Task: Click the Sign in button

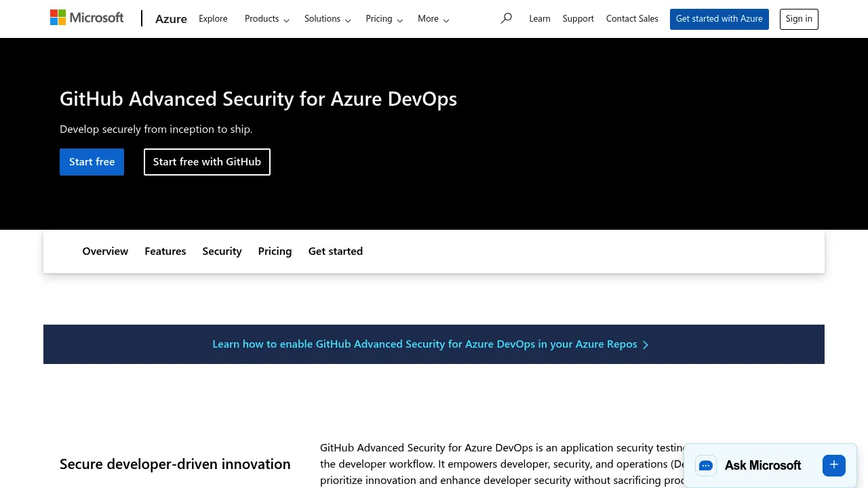Action: (x=799, y=19)
